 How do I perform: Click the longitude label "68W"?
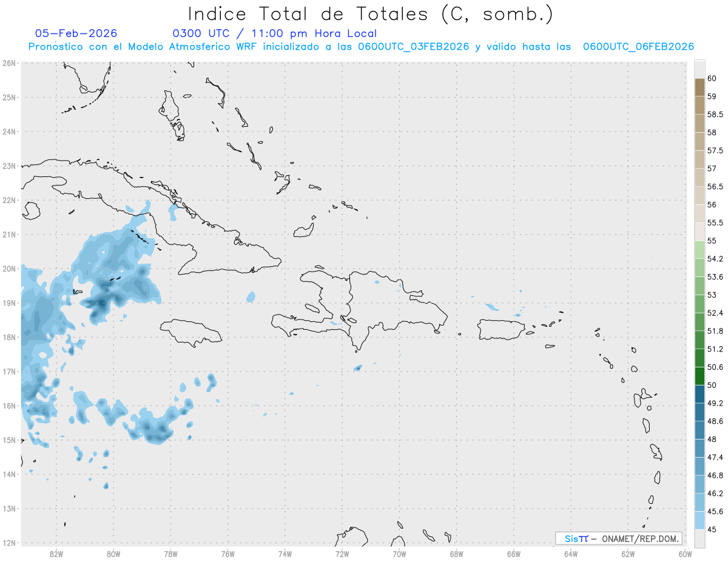pyautogui.click(x=457, y=554)
